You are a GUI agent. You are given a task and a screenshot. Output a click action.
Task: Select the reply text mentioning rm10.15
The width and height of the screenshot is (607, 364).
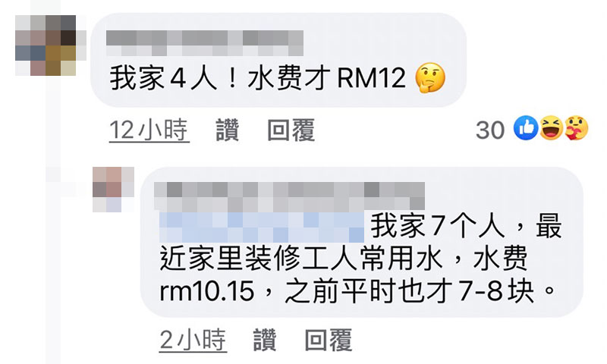tap(362, 242)
